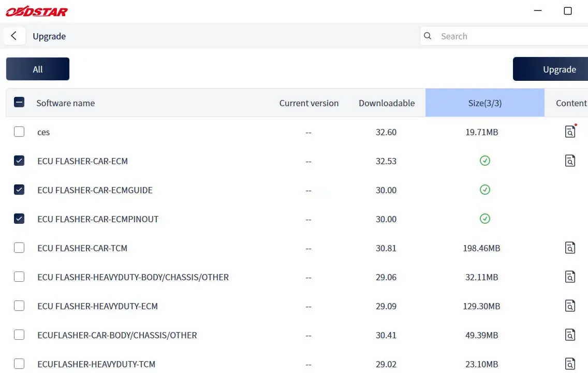Click the search magnifier icon

click(428, 36)
